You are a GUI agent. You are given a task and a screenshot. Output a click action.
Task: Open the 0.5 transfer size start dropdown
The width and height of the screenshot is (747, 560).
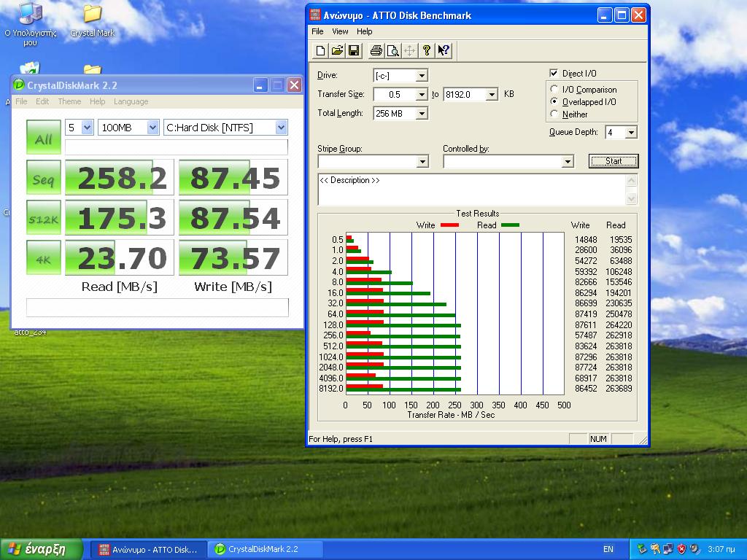tap(422, 94)
